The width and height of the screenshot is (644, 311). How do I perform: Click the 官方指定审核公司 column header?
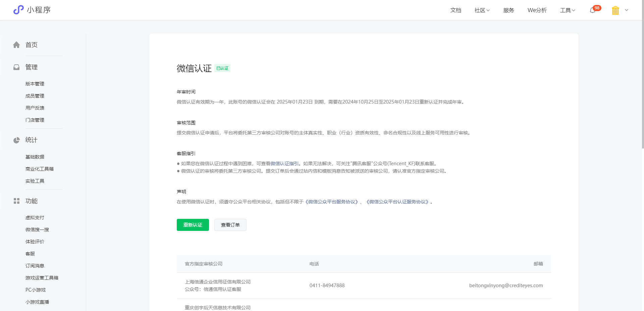(x=204, y=264)
